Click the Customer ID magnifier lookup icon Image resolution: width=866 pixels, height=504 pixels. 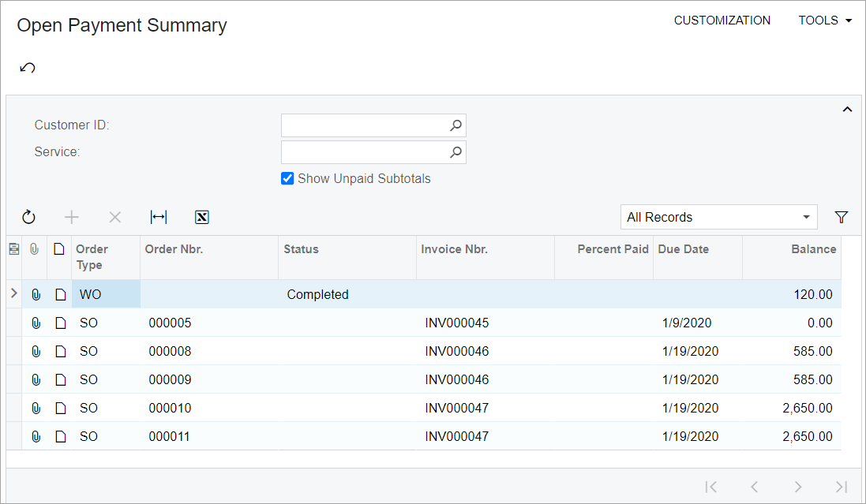[455, 125]
